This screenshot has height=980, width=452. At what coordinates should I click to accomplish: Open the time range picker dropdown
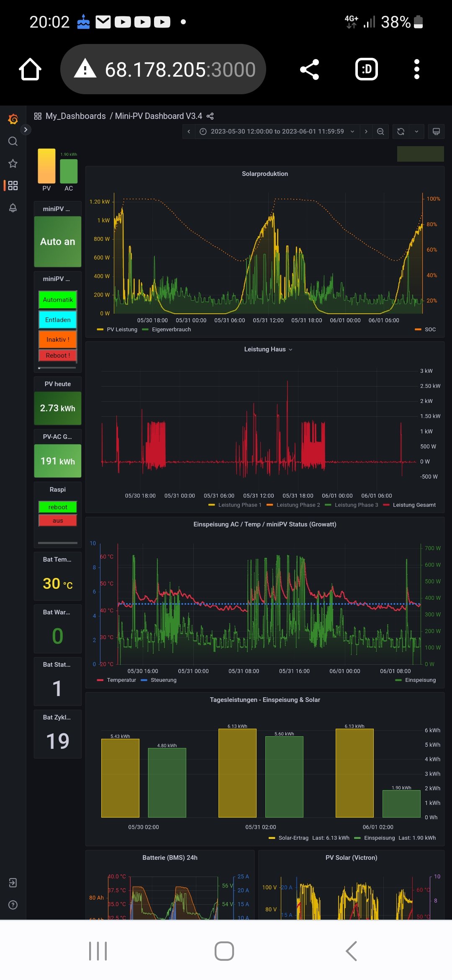[277, 132]
